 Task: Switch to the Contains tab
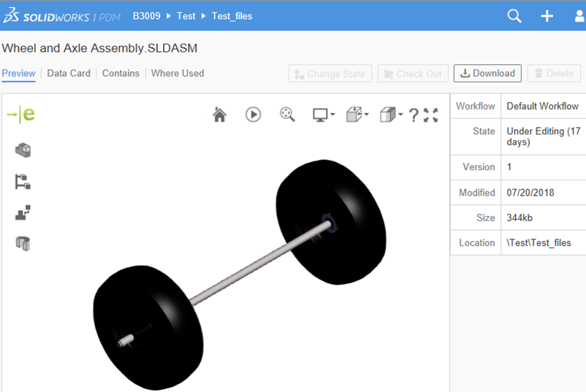(121, 73)
